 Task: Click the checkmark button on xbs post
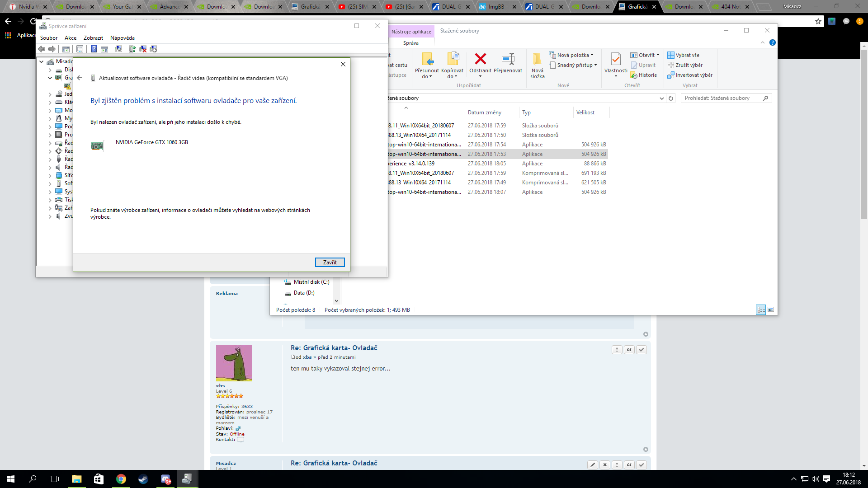point(642,350)
